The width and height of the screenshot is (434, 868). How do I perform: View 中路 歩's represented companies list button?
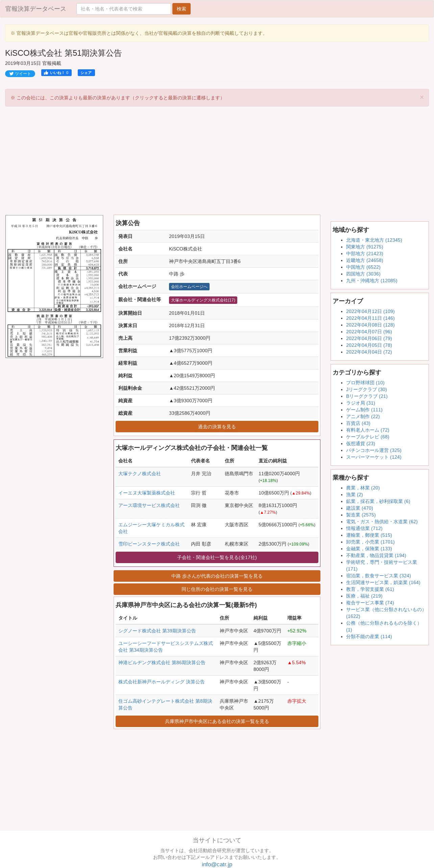[x=217, y=576]
